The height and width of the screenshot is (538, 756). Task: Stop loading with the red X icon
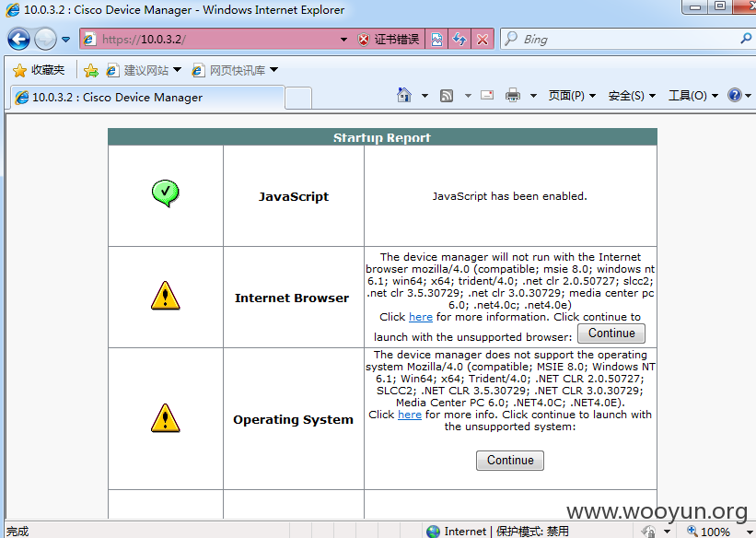click(483, 39)
